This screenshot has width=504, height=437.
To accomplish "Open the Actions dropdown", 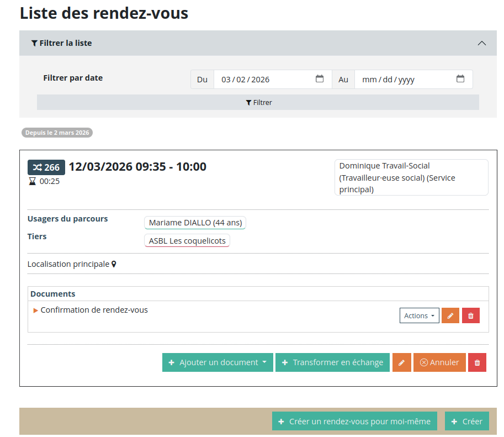I will [419, 315].
